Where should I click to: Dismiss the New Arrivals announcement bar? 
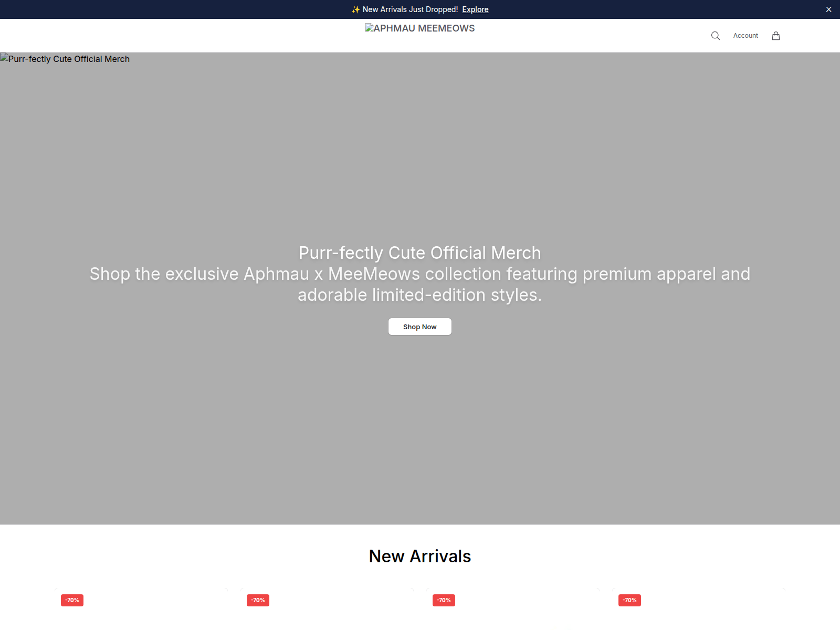pyautogui.click(x=828, y=9)
